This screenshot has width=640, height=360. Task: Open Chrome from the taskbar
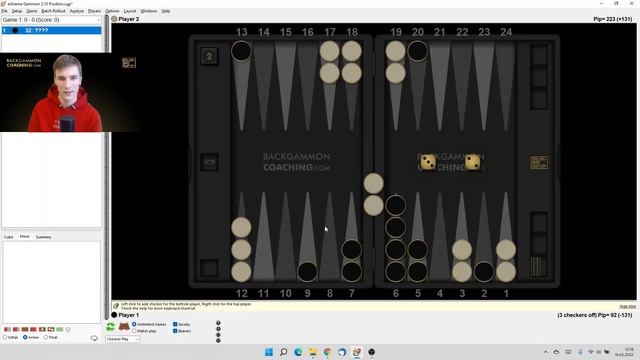pos(327,352)
